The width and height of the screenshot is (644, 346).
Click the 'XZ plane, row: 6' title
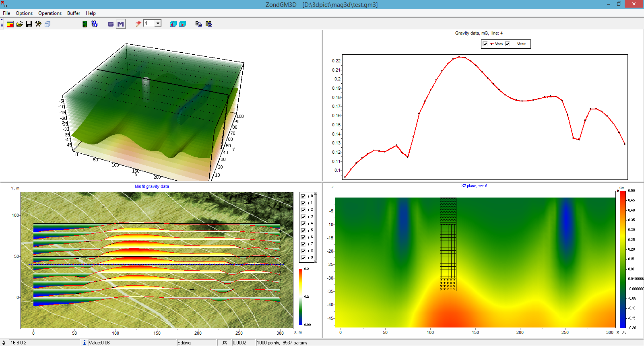[x=474, y=186]
